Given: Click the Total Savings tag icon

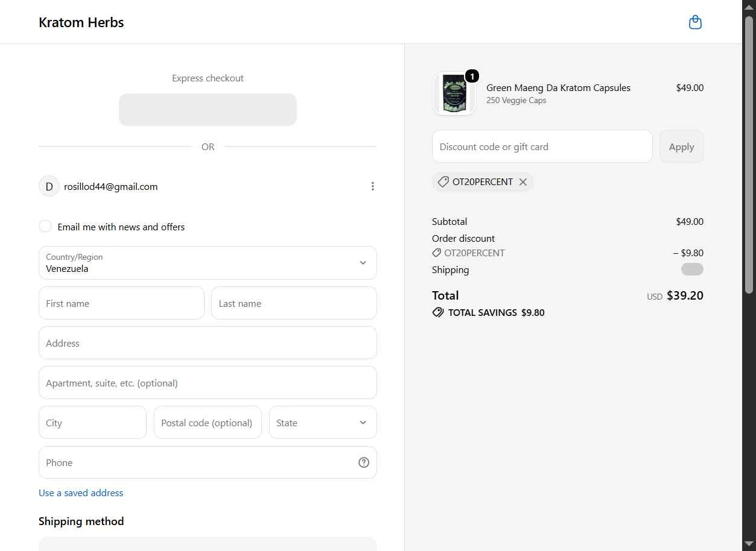Looking at the screenshot, I should coord(438,312).
